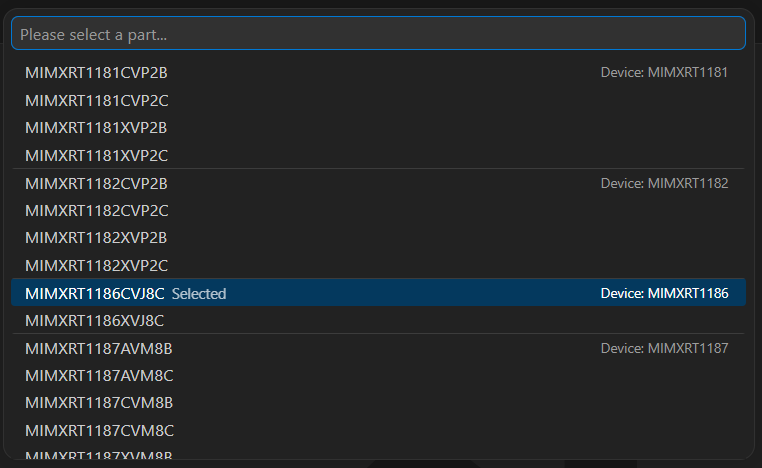Select part MIMXRT1187AVM8B

pos(99,348)
